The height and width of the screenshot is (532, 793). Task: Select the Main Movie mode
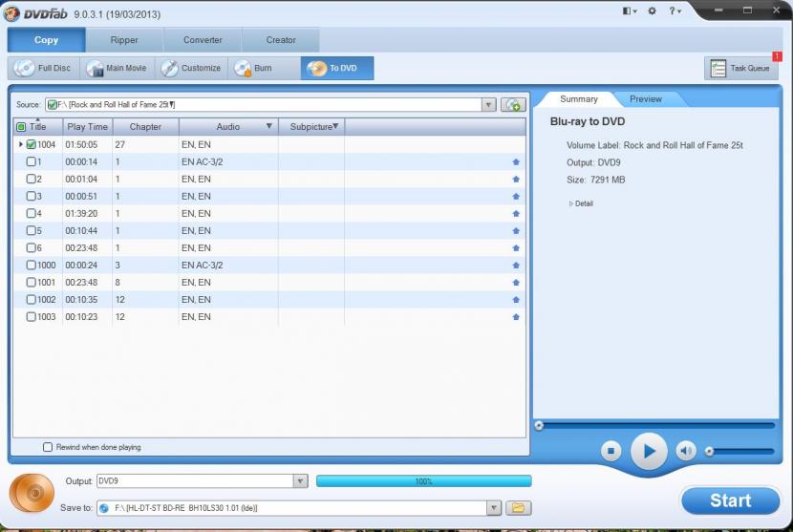[x=118, y=68]
